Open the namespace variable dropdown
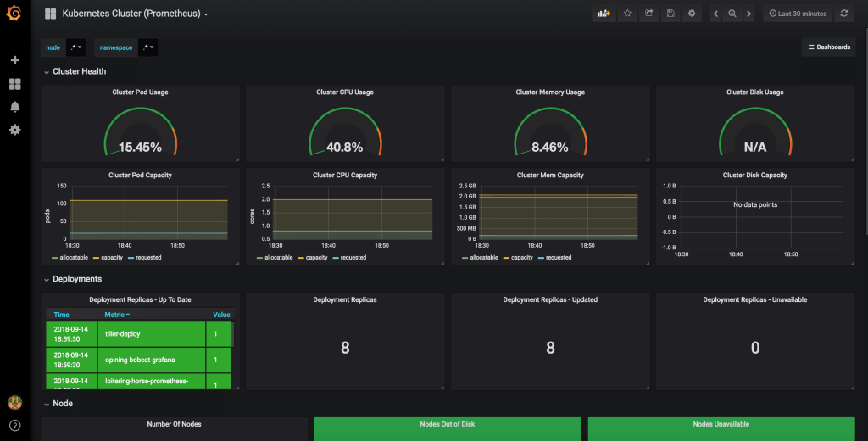 tap(147, 47)
